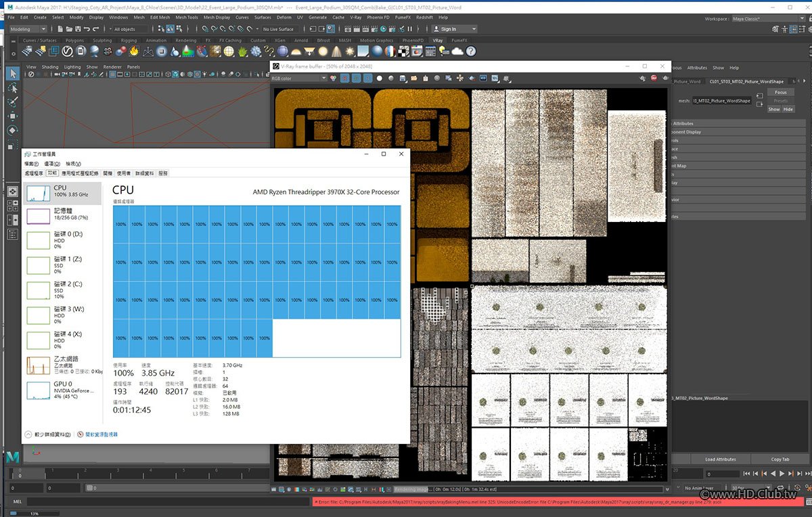Screen dimensions: 812x517
Task: Click the V-Ray help question mark shelf icon
Action: pos(470,51)
